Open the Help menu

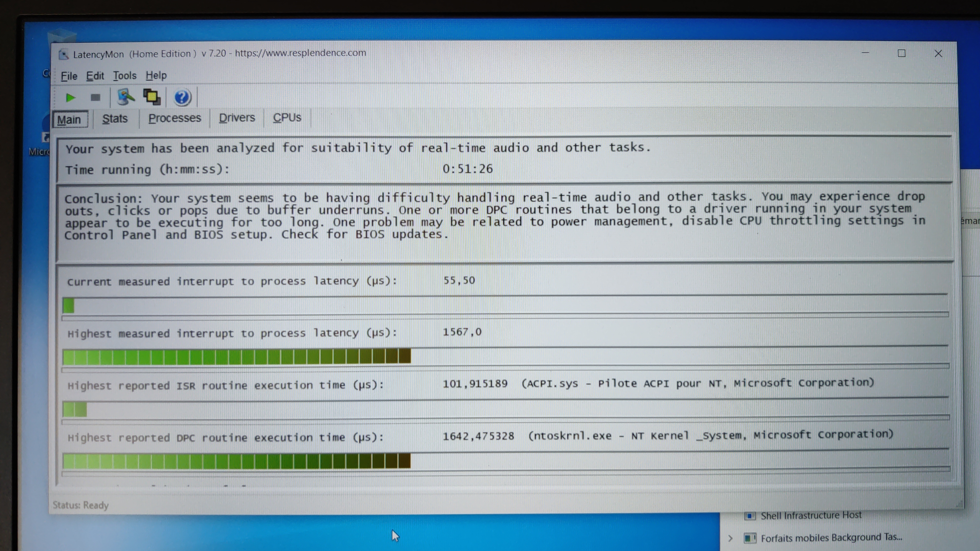pos(156,75)
